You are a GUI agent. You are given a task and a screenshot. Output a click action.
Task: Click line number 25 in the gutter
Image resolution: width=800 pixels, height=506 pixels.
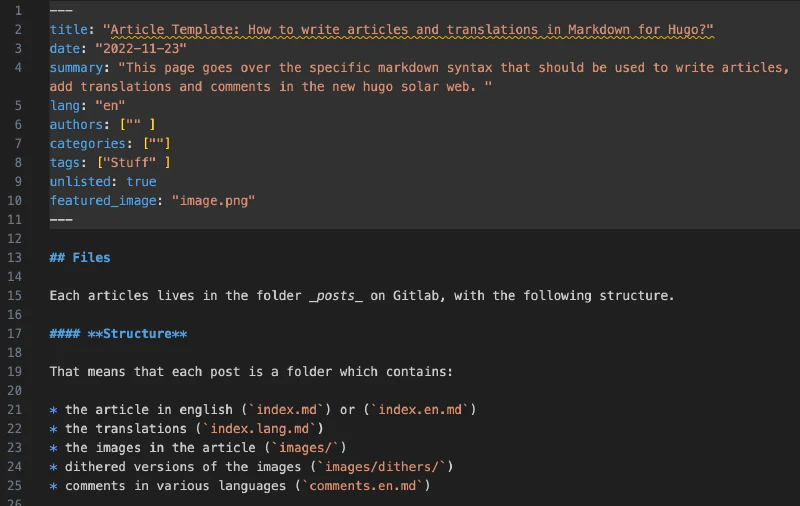(14, 486)
